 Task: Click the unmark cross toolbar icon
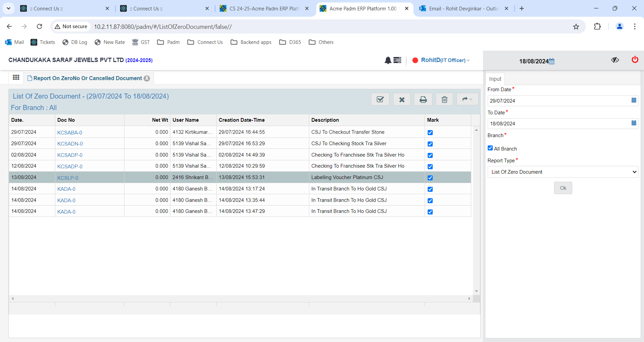click(402, 99)
